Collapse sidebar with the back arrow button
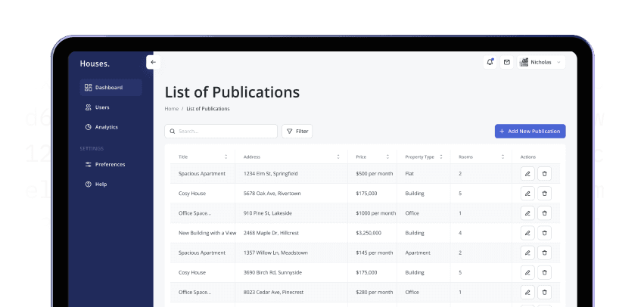This screenshot has height=307, width=644. [153, 63]
